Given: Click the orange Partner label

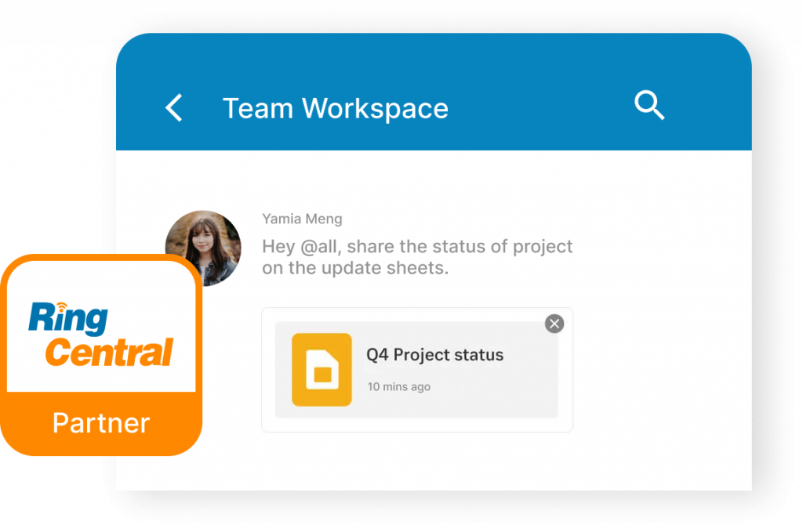Looking at the screenshot, I should [x=101, y=423].
